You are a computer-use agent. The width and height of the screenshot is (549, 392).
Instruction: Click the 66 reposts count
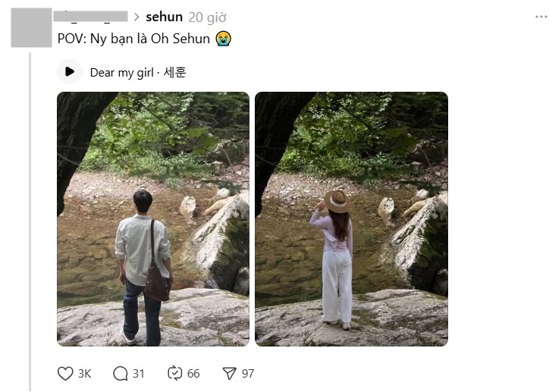[x=193, y=374]
